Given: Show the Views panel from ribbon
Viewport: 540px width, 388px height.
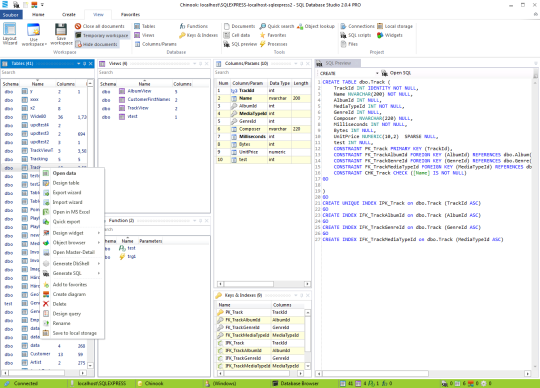Looking at the screenshot, I should click(144, 35).
